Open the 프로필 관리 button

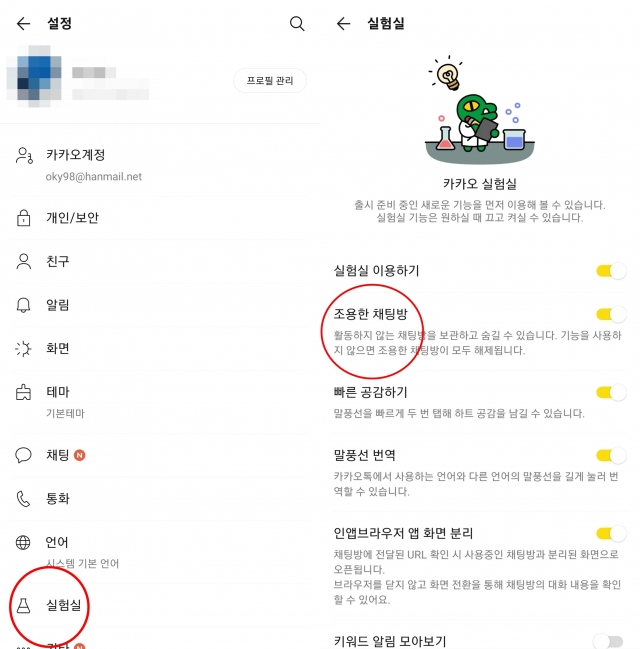coord(270,80)
